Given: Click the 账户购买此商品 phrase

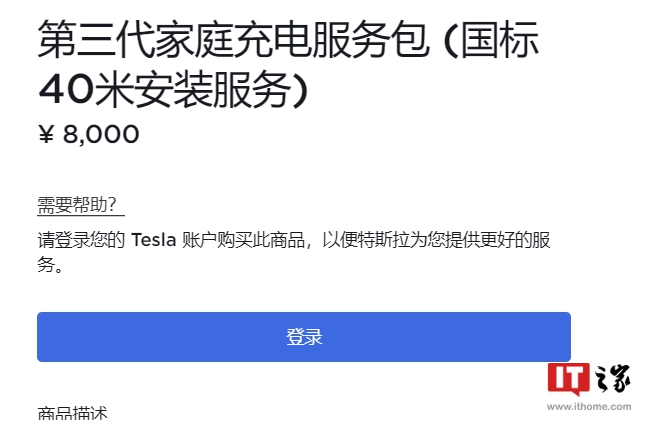Looking at the screenshot, I should click(x=243, y=240).
